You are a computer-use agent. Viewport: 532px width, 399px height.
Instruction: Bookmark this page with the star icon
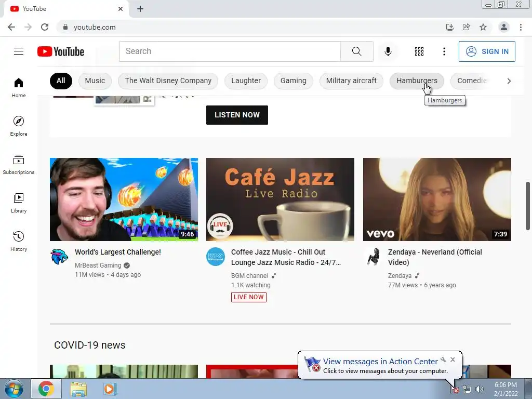(x=483, y=27)
